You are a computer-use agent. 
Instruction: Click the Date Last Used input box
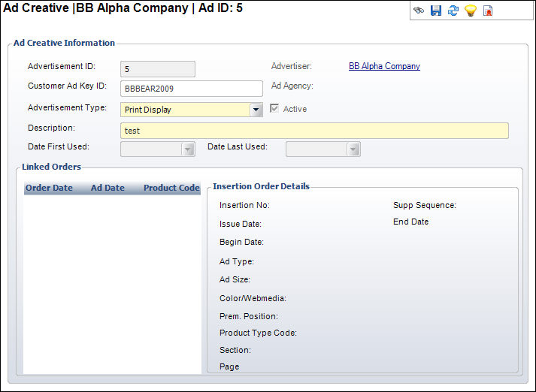(x=316, y=149)
